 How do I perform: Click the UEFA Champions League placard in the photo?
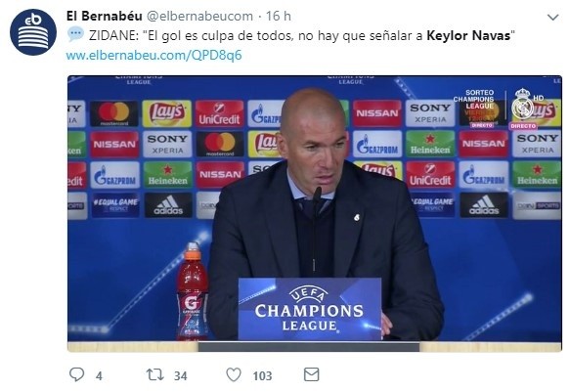click(310, 309)
